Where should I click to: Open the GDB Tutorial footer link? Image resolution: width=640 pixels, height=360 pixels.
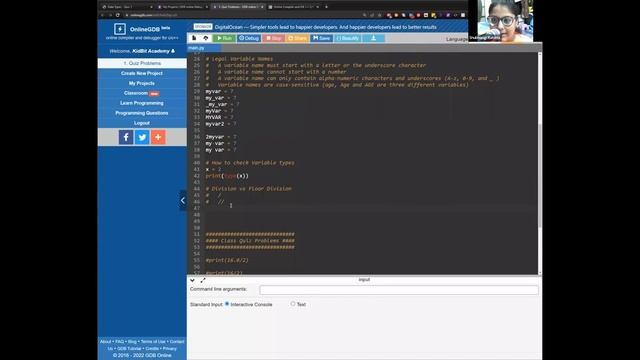click(x=129, y=349)
